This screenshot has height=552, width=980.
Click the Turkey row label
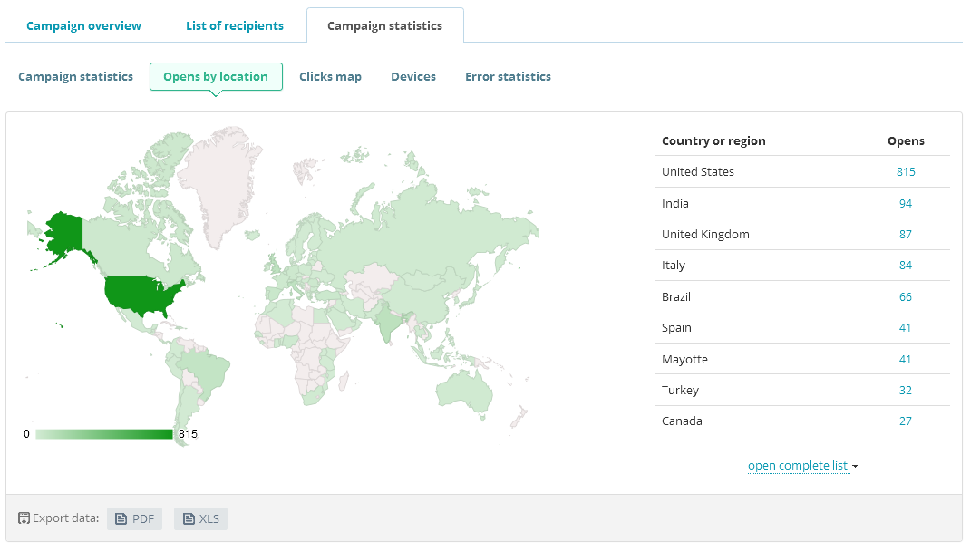click(680, 390)
